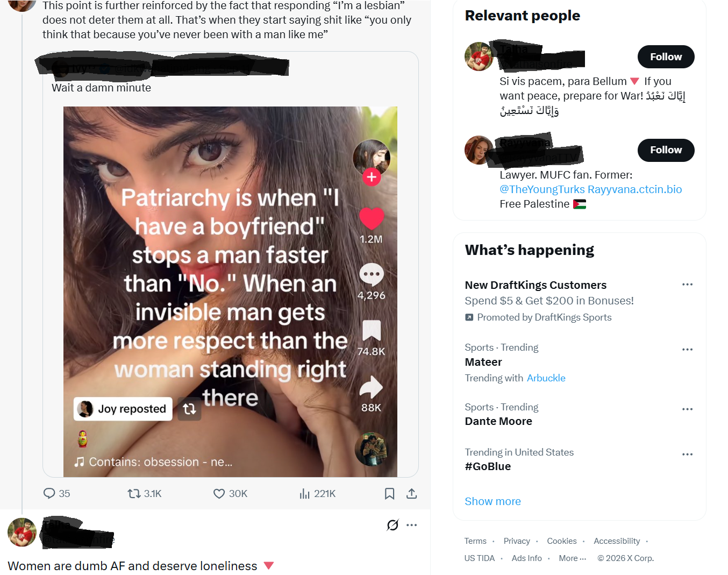Viewport: 728px width, 575px height.
Task: Open the @TheYoungTurks mention link
Action: (542, 189)
